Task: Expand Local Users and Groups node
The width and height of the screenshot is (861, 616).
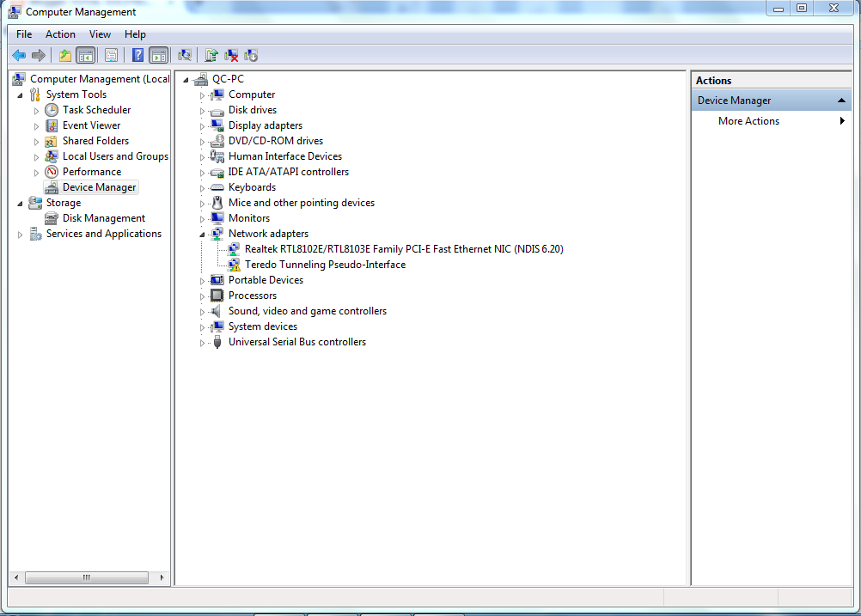Action: [36, 157]
